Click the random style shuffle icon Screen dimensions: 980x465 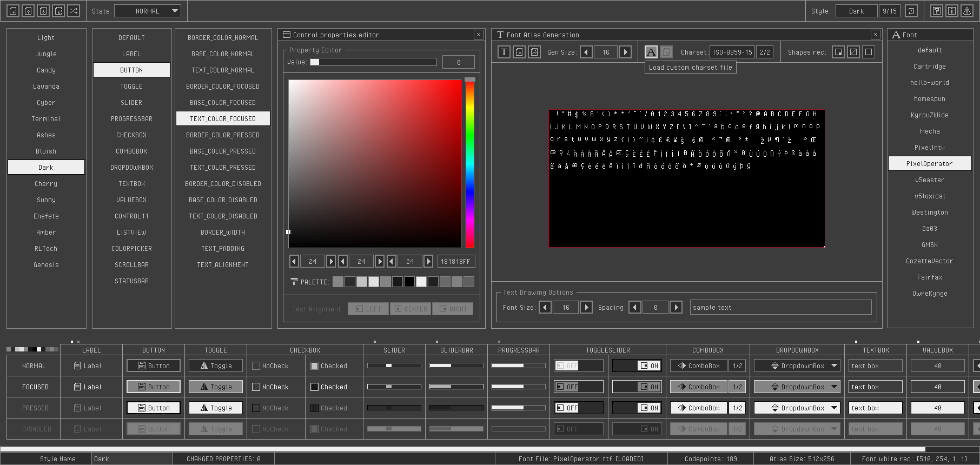tap(74, 11)
